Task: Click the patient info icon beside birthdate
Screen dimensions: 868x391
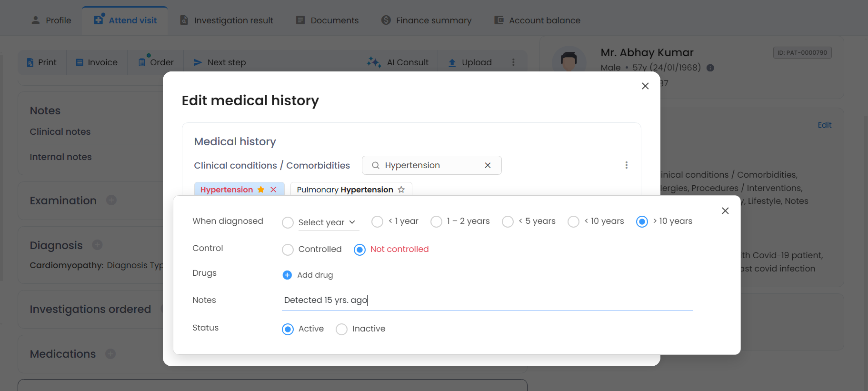Action: (710, 68)
